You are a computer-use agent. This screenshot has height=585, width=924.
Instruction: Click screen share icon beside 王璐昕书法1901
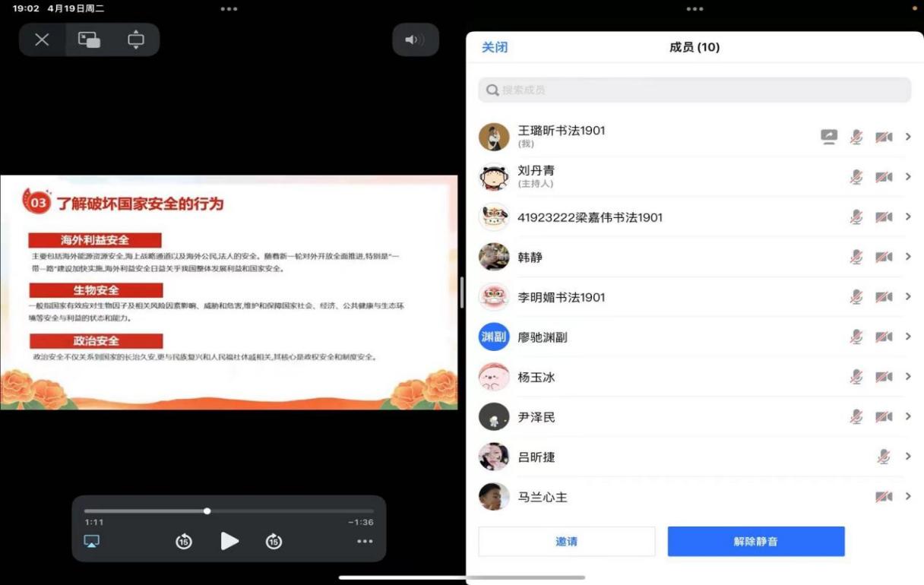[828, 137]
